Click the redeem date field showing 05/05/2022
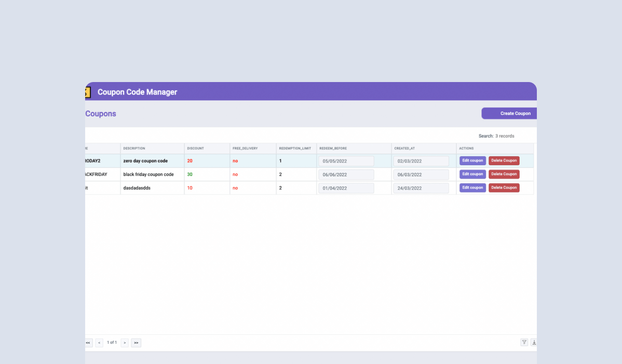622x364 pixels. [x=346, y=160]
